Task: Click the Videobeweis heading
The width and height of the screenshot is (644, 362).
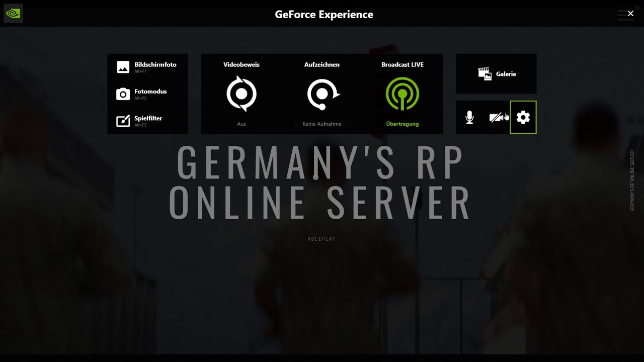Action: coord(242,65)
